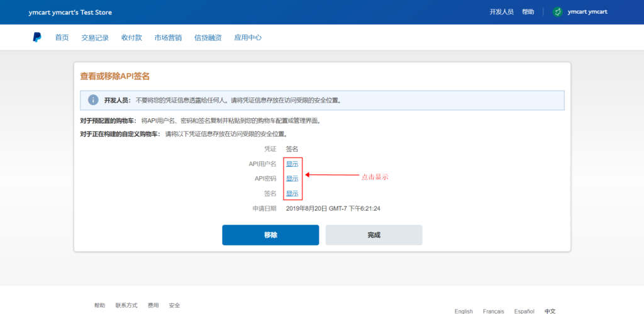Click the 完成 button
This screenshot has width=644, height=314.
coord(374,235)
